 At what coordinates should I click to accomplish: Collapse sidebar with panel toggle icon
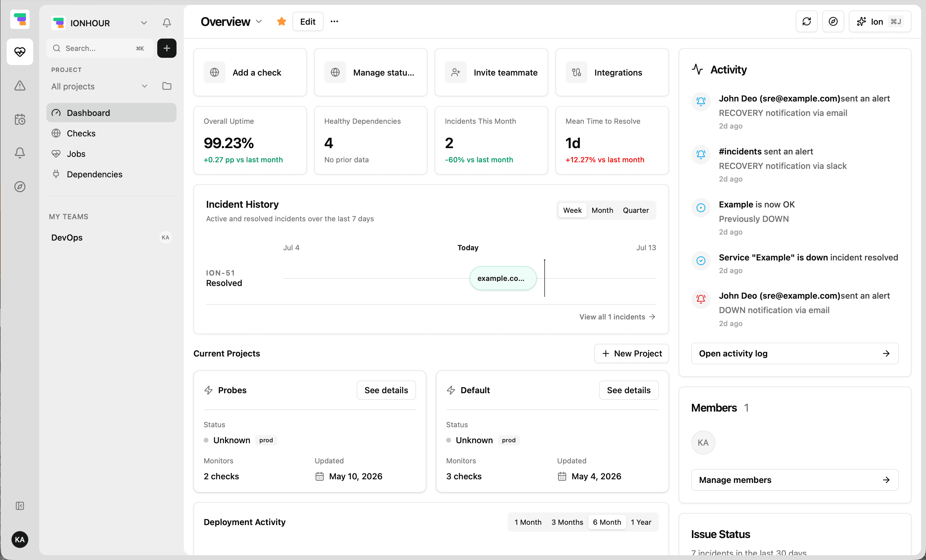20,506
